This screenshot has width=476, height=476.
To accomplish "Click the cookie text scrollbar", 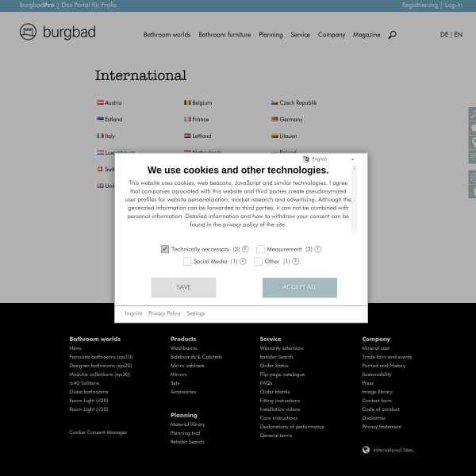I will pyautogui.click(x=355, y=199).
